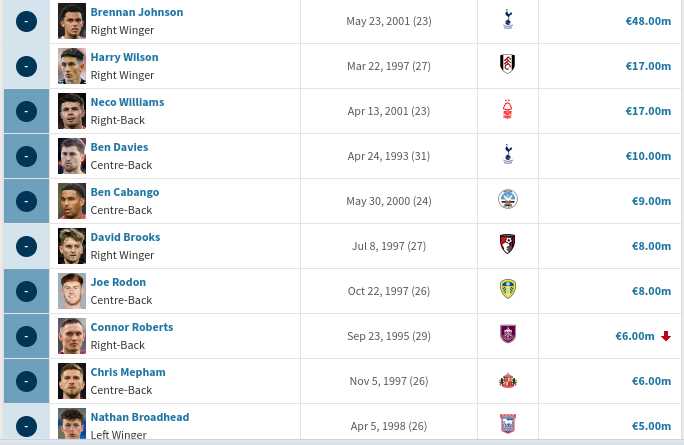This screenshot has width=684, height=445.
Task: Open Harry Wilson player profile link
Action: point(124,57)
